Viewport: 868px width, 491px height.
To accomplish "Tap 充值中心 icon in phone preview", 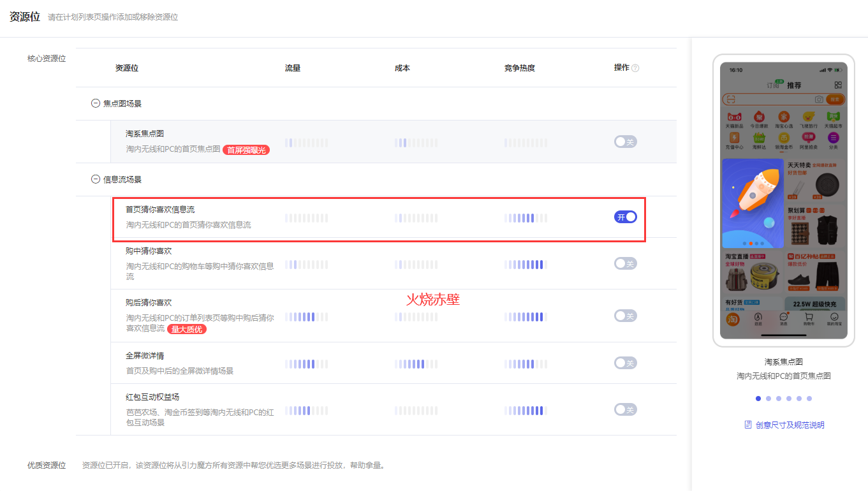I will 734,138.
